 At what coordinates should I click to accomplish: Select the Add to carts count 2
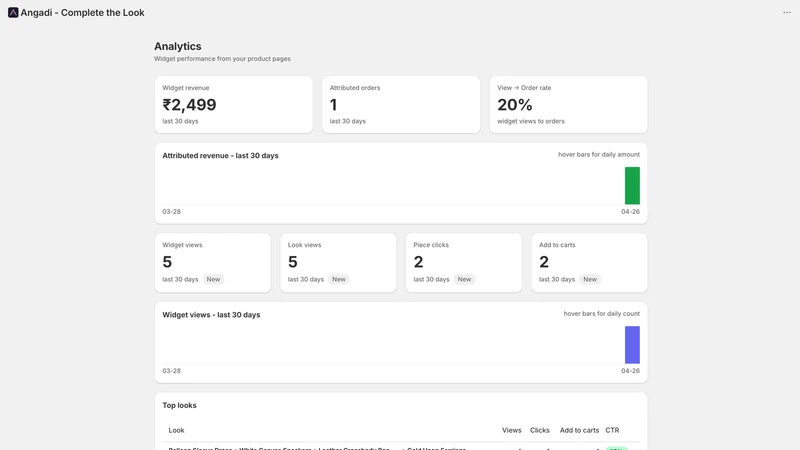544,262
